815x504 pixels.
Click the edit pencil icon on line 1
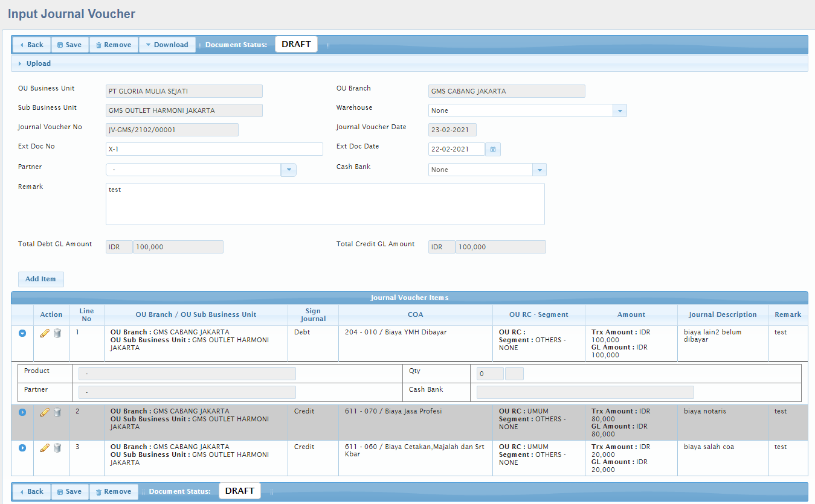[x=45, y=333]
